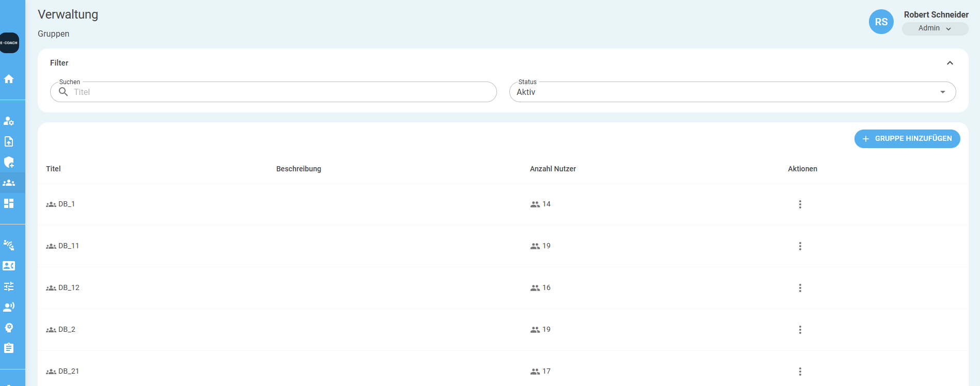Open the file upload icon in sidebar
980x386 pixels.
(x=9, y=141)
